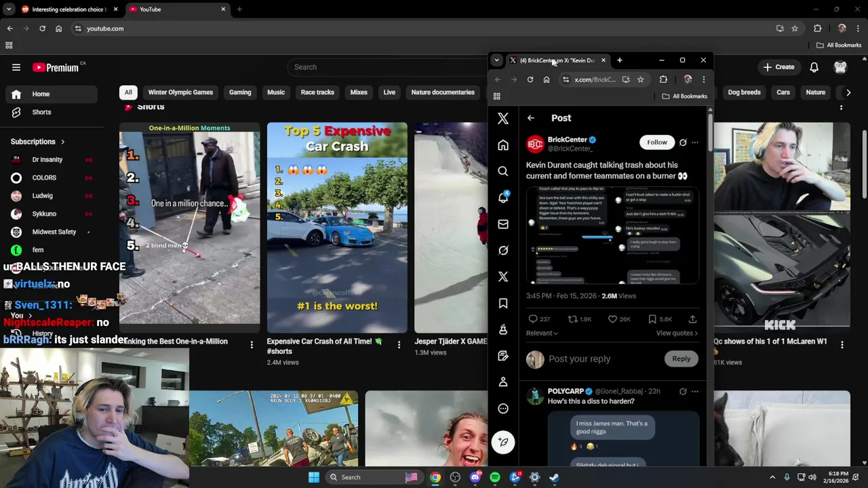The width and height of the screenshot is (868, 488).
Task: Open Top 5 Expensive Car Crash short
Action: 337,227
